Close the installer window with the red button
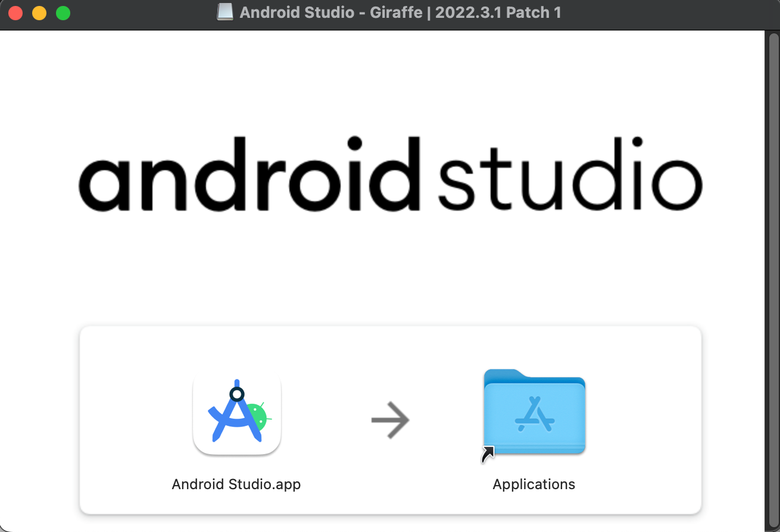This screenshot has width=780, height=532. click(15, 13)
